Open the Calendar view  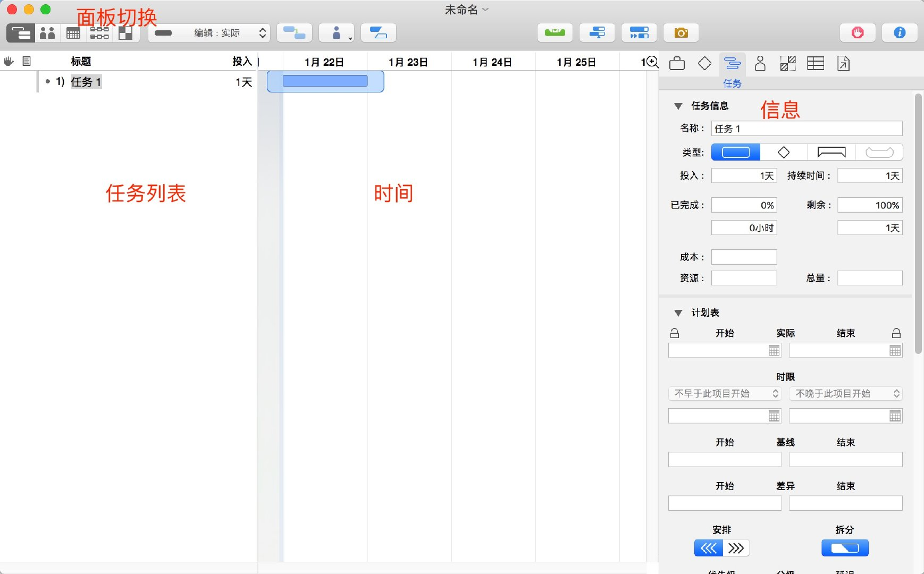73,33
